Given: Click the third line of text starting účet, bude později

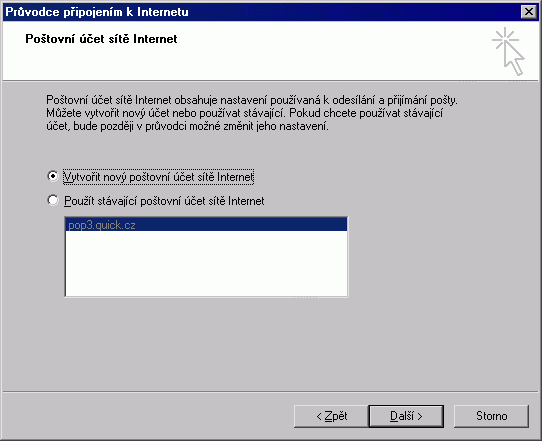Looking at the screenshot, I should click(x=187, y=126).
